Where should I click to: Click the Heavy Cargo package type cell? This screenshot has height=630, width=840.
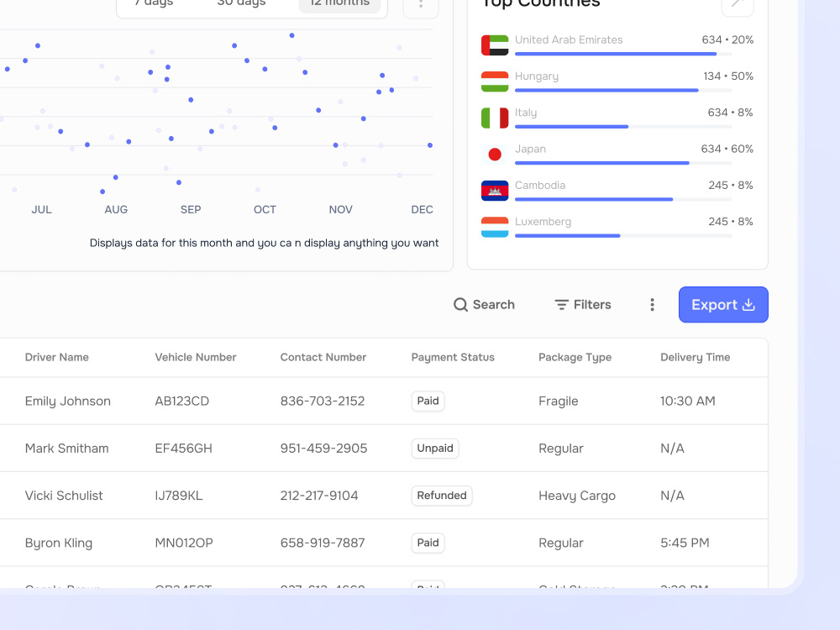(577, 496)
